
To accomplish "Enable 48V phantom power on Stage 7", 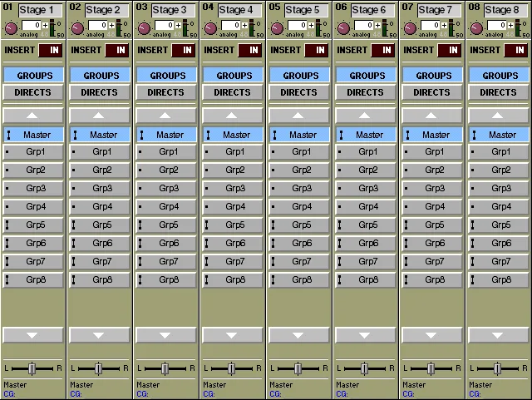I will point(443,35).
